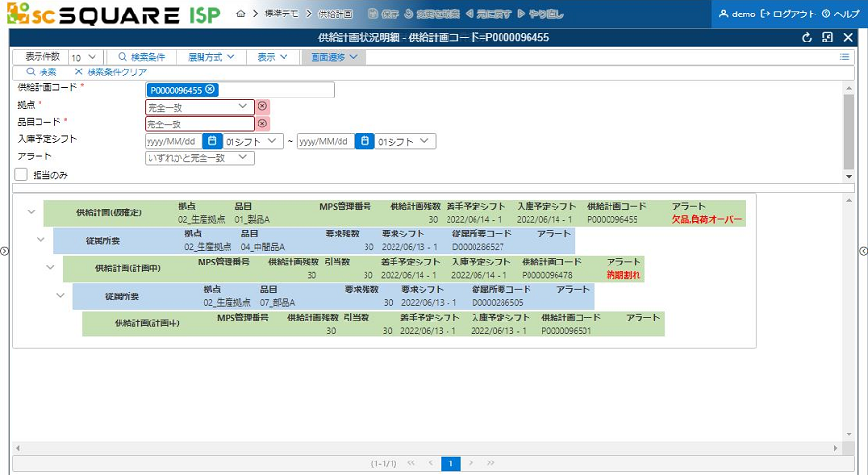Image resolution: width=868 pixels, height=475 pixels.
Task: Toggle the 担当のみ checkbox
Action: point(21,174)
